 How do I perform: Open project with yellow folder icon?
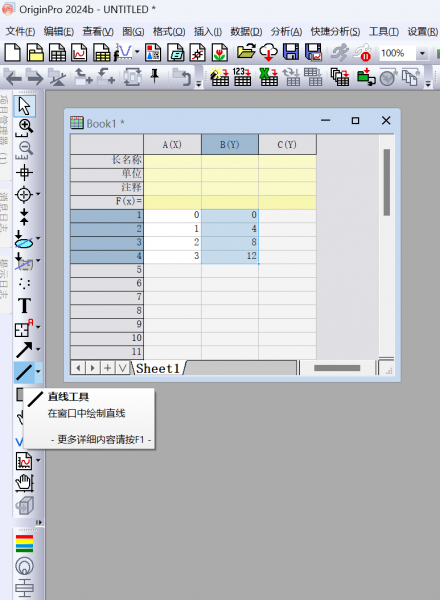point(246,51)
